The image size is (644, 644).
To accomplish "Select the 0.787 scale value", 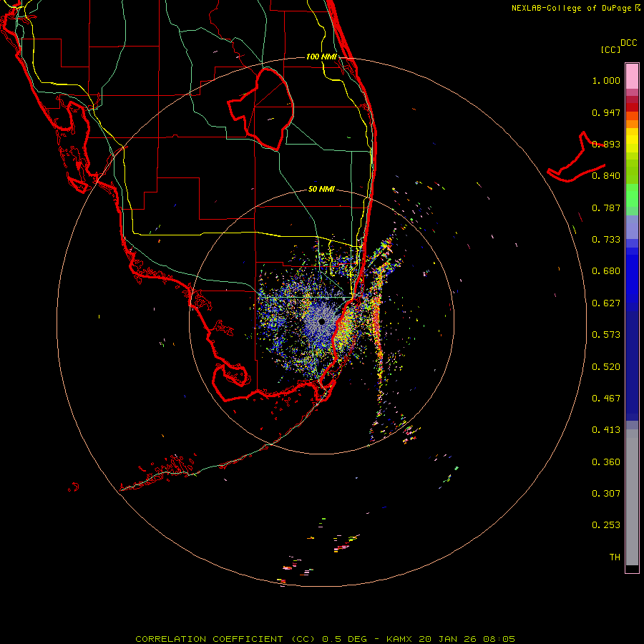I will click(x=606, y=208).
